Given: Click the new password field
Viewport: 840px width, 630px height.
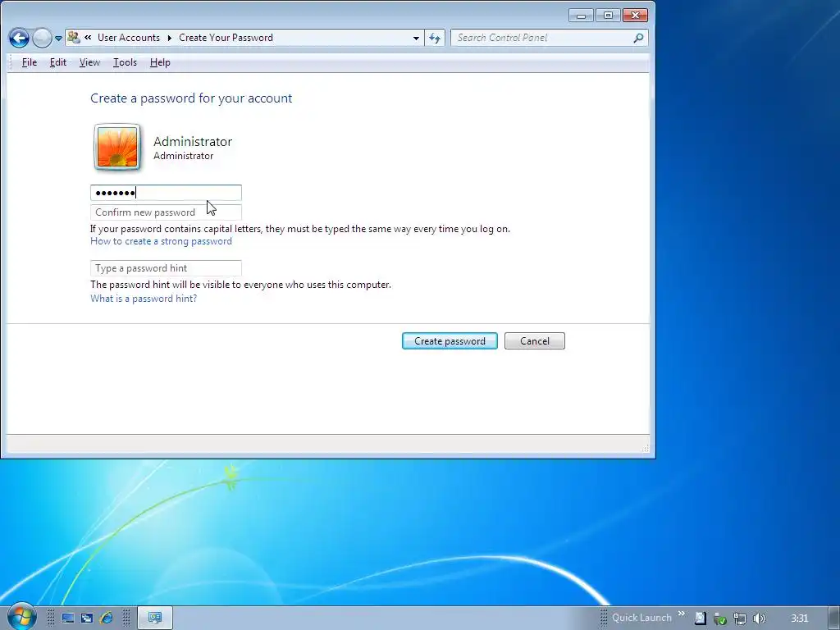Looking at the screenshot, I should tap(166, 192).
